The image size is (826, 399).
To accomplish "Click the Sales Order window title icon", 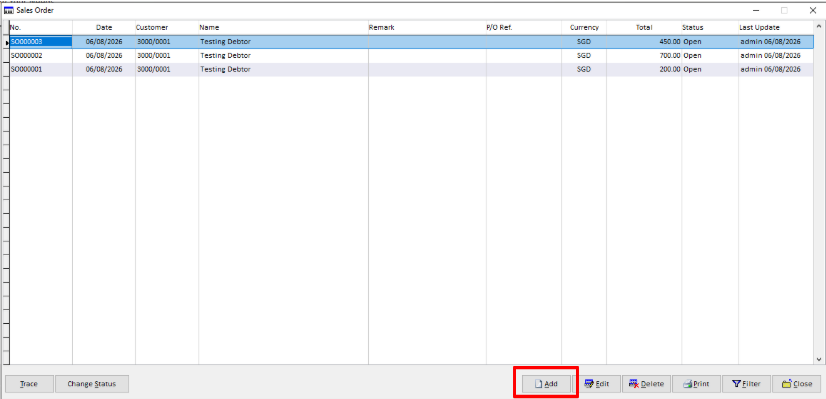I will coord(9,10).
